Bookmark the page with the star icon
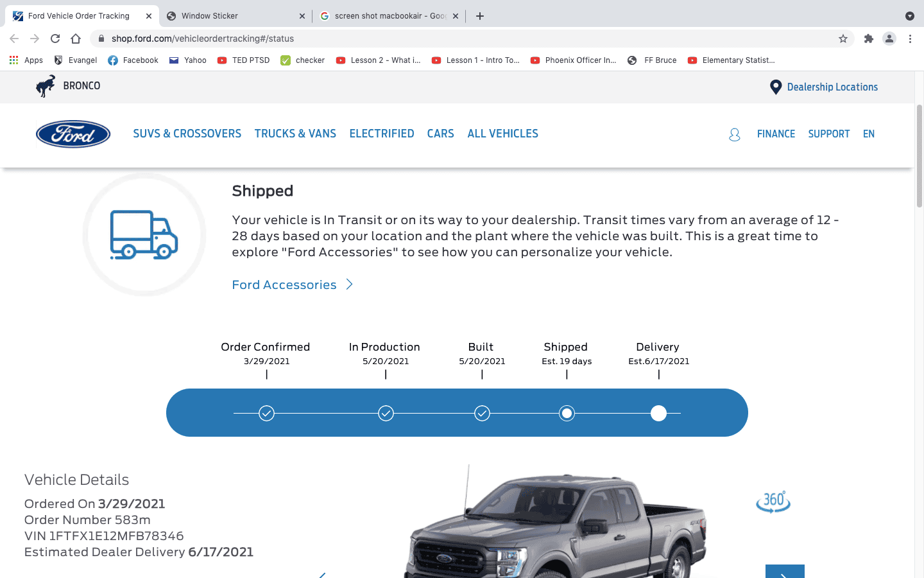924x578 pixels. pos(843,39)
